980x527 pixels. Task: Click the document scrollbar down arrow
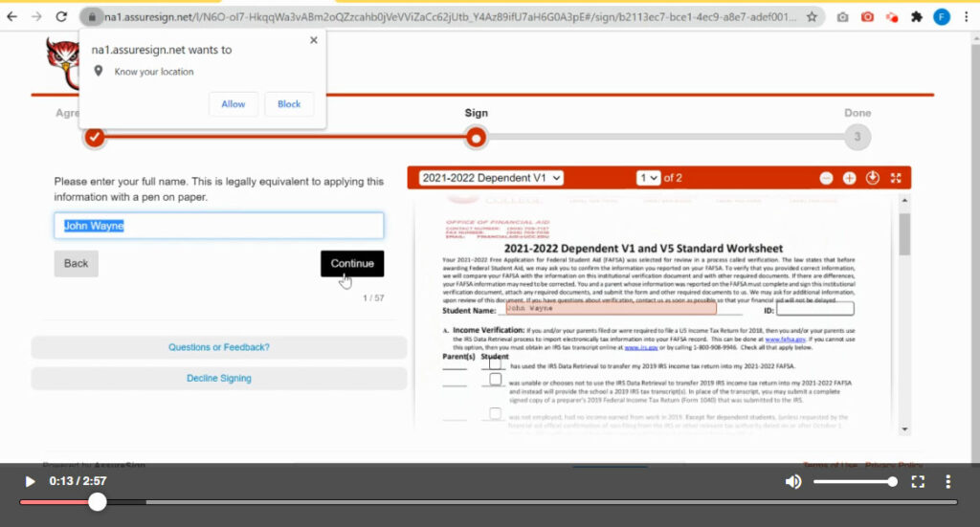(x=904, y=429)
